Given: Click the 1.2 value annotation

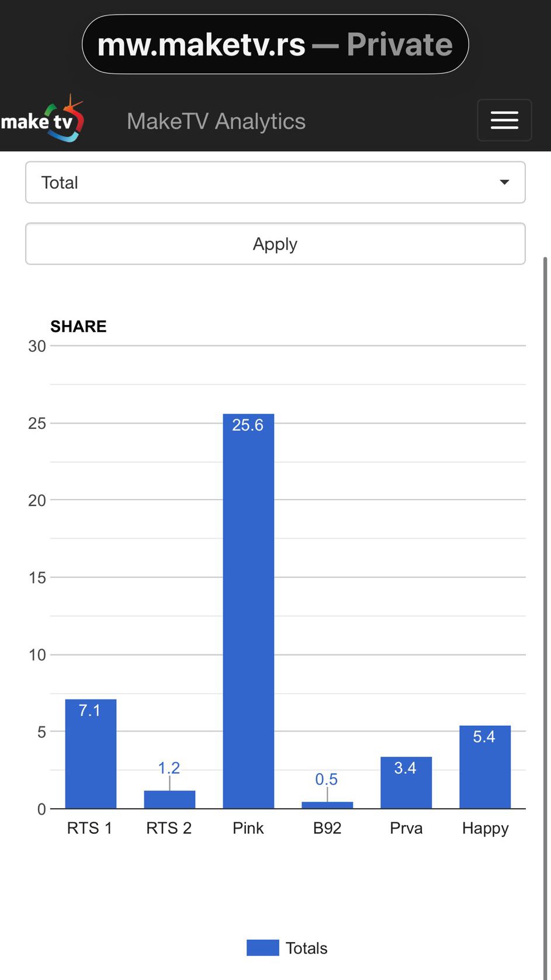Looking at the screenshot, I should coord(169,768).
